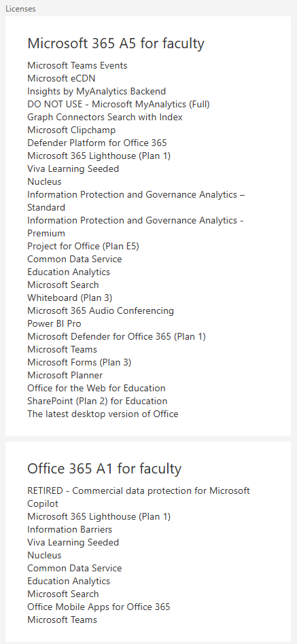Select SharePoint (Plan 2) for Education
Viewport: 297px width, 644px height.
(x=97, y=401)
